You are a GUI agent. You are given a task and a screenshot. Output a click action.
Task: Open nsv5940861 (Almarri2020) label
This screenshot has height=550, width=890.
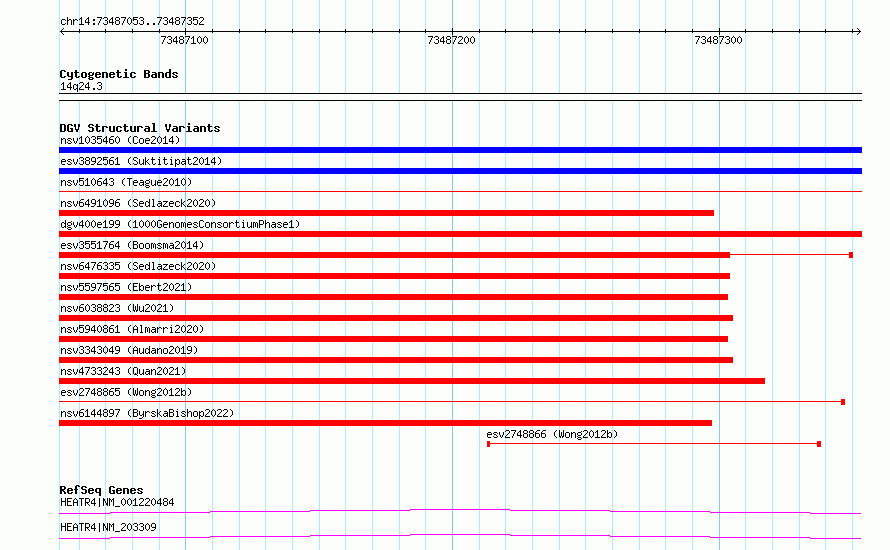point(132,329)
